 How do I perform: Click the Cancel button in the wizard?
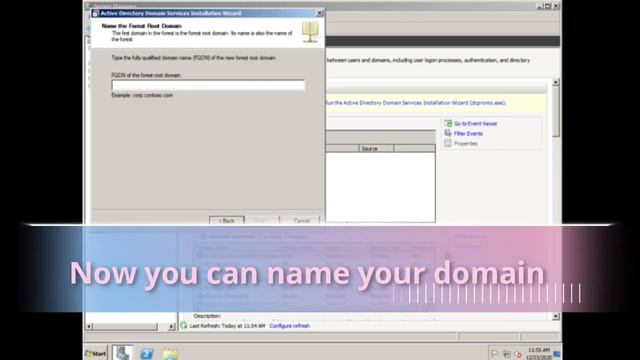tap(302, 220)
